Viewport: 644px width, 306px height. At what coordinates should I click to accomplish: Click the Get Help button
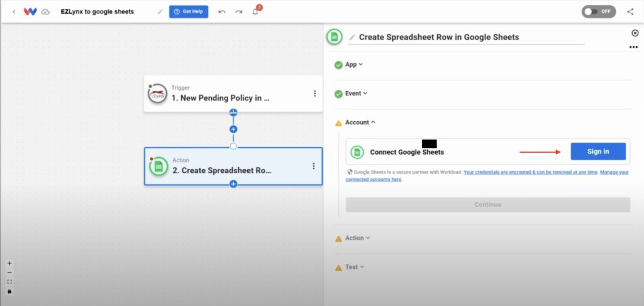[189, 11]
